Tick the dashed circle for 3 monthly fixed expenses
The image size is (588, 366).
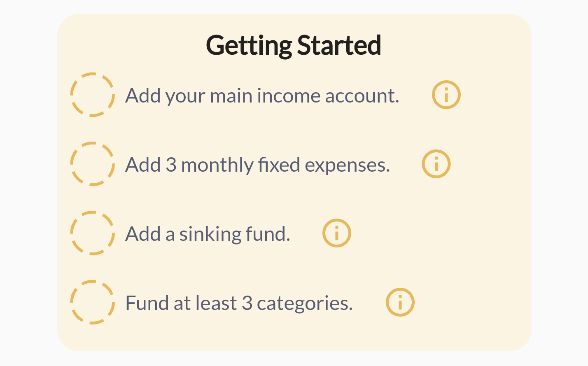click(x=92, y=164)
